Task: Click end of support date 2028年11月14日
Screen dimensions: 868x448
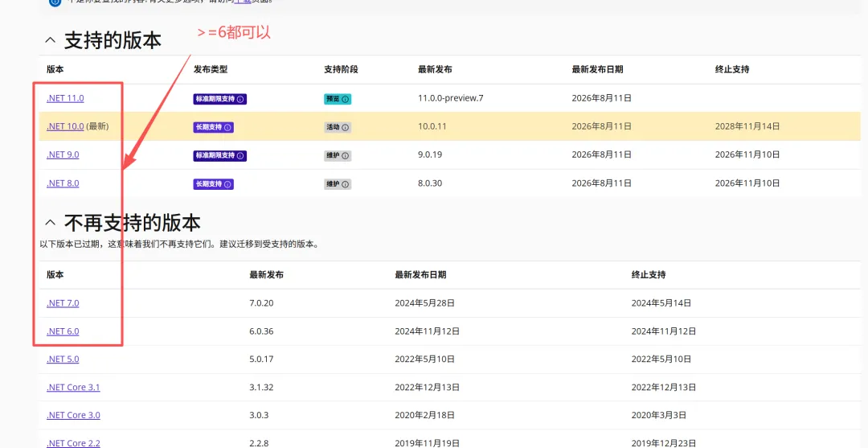Action: (x=747, y=126)
